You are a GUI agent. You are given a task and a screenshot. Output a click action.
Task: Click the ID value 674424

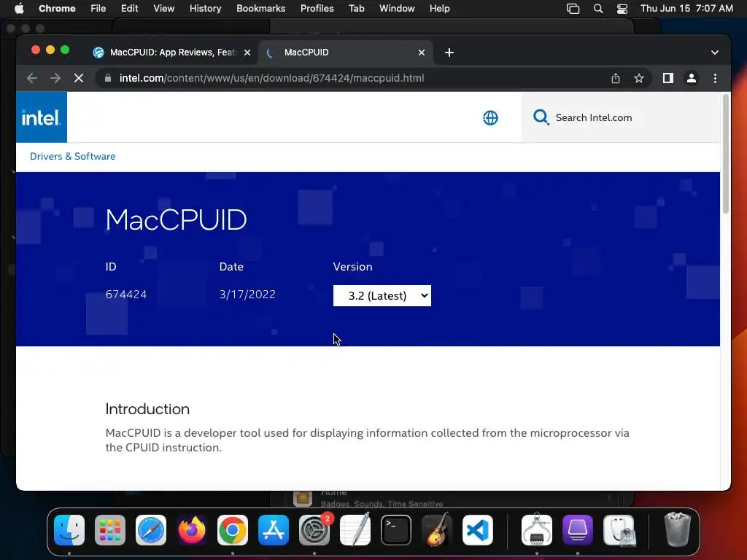[125, 295]
